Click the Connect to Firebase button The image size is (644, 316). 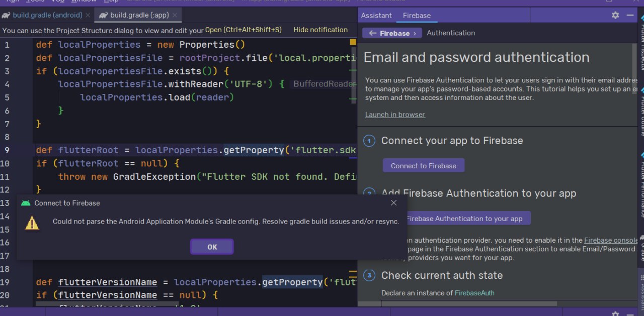[424, 166]
